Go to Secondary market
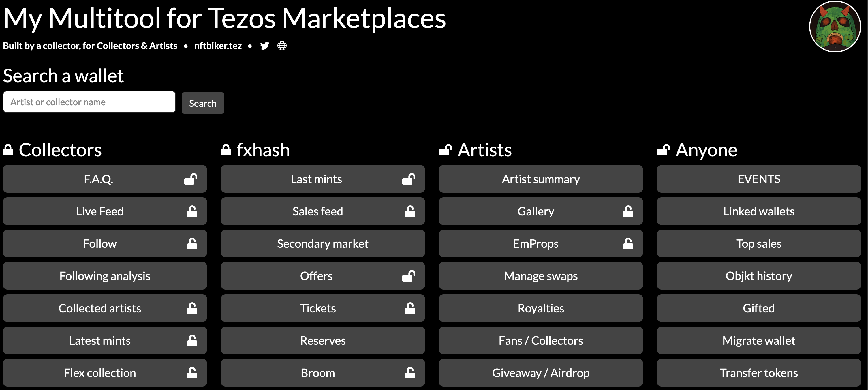868x390 pixels. (x=323, y=244)
